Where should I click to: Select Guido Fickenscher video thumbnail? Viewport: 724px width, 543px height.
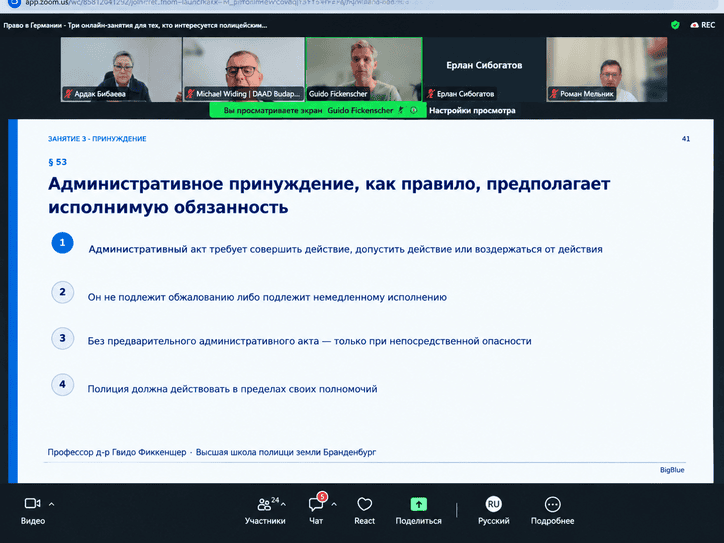[364, 69]
